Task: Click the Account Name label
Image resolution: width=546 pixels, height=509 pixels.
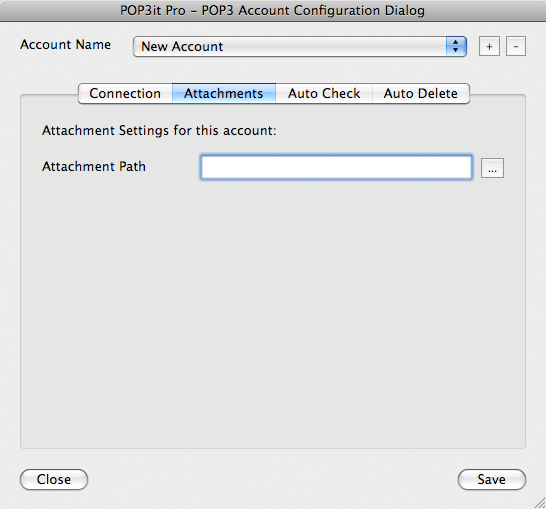Action: (x=65, y=45)
